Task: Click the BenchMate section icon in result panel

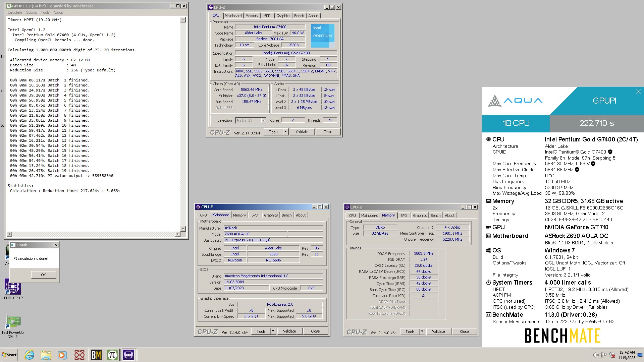Action: 488,315
